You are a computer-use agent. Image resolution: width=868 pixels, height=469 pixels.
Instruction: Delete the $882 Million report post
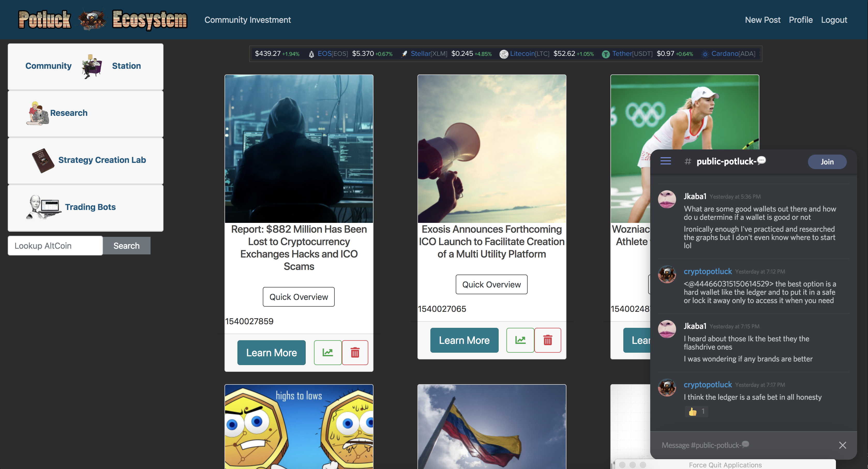[355, 353]
